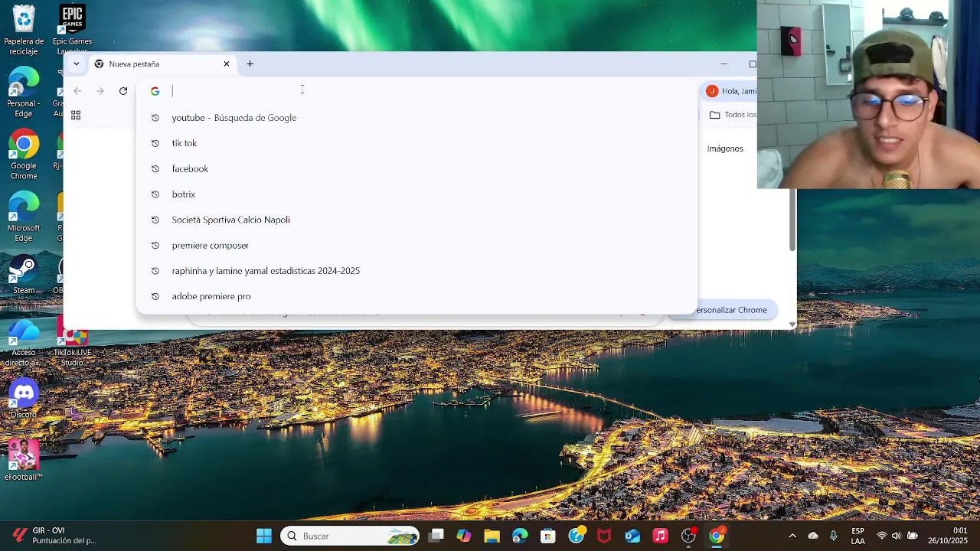Launch Discord from desktop
Screen dimensions: 980x551
pos(24,399)
